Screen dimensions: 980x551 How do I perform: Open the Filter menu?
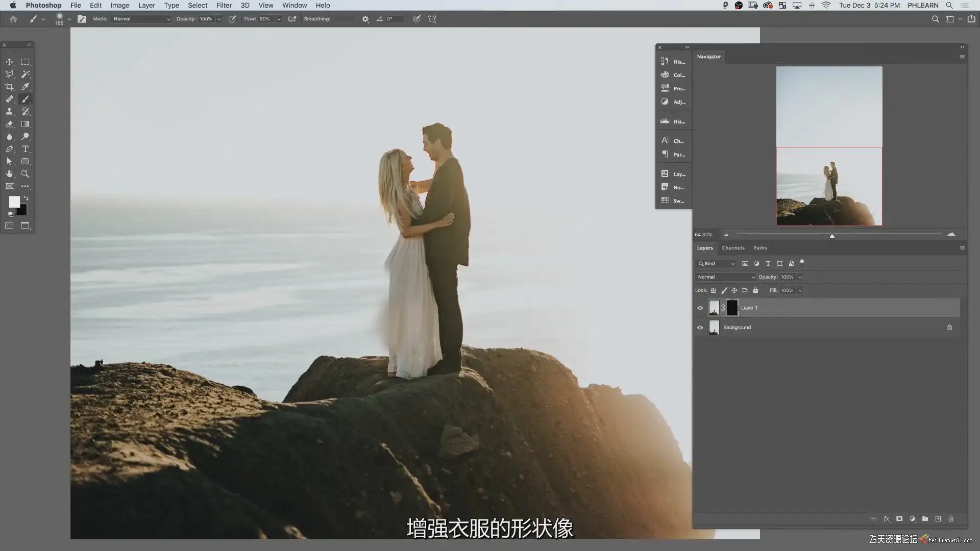pos(224,5)
